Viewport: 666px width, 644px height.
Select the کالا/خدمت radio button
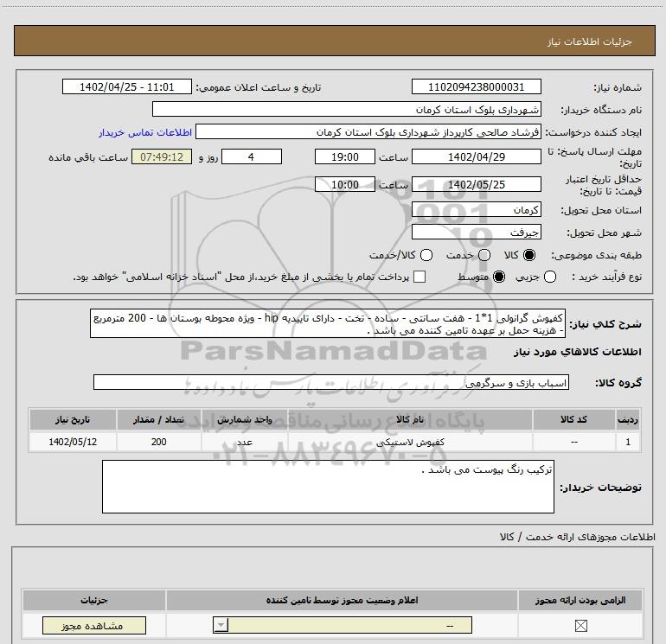click(426, 255)
